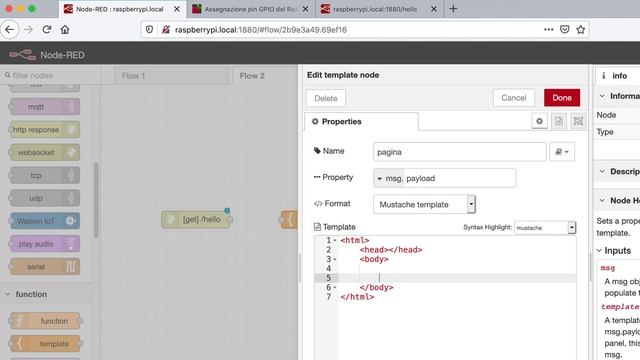Click the environment variable button beside Name

pos(562,152)
